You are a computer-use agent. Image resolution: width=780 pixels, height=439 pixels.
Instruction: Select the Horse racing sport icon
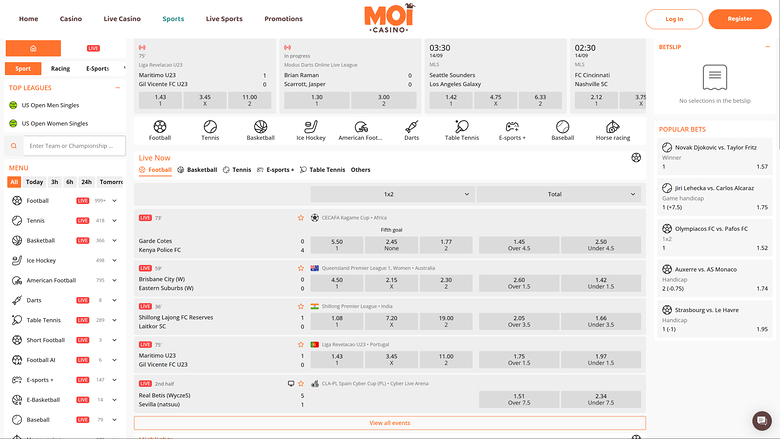pyautogui.click(x=613, y=128)
